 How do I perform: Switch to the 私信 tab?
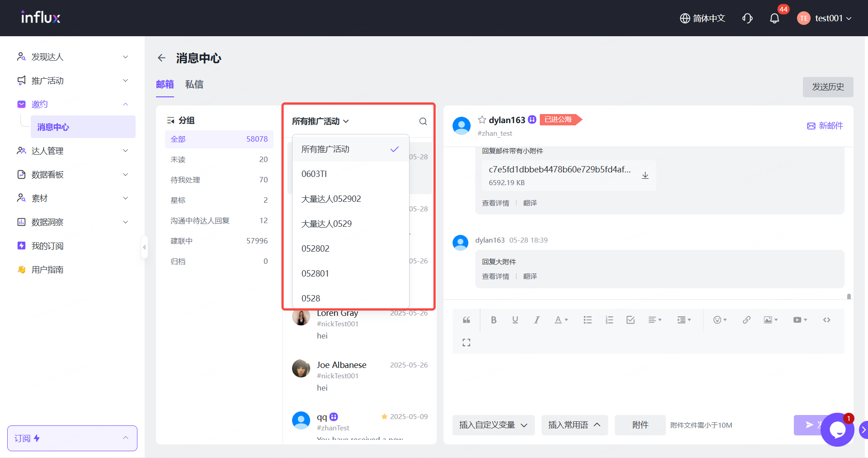[194, 85]
